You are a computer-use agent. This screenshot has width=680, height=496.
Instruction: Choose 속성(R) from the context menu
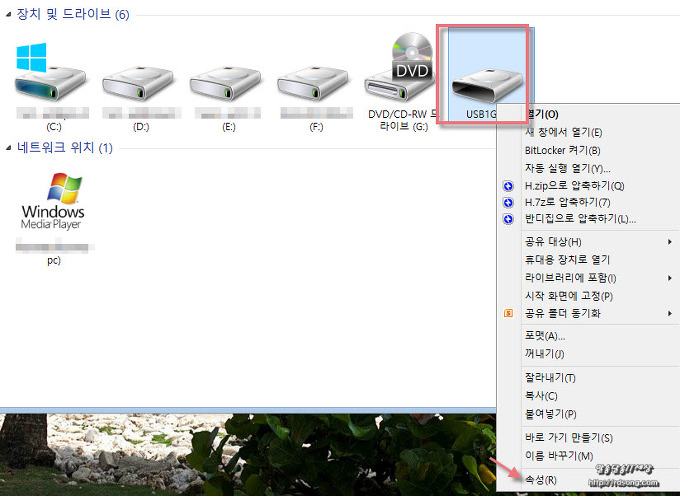541,480
